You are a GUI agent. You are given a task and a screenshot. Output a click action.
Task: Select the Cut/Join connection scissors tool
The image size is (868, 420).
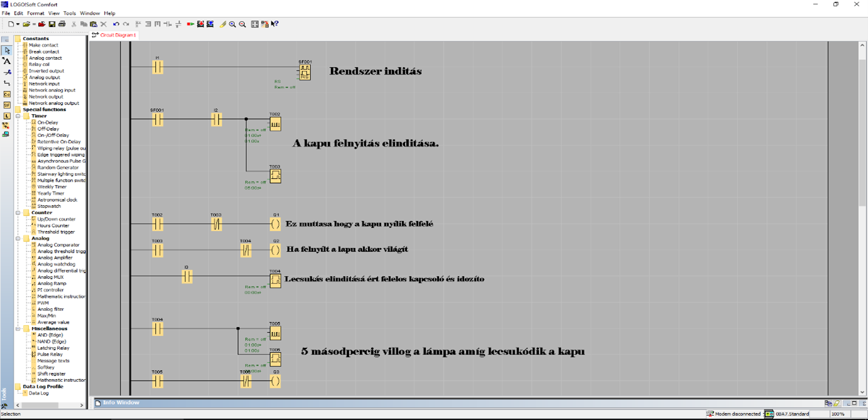(x=7, y=72)
